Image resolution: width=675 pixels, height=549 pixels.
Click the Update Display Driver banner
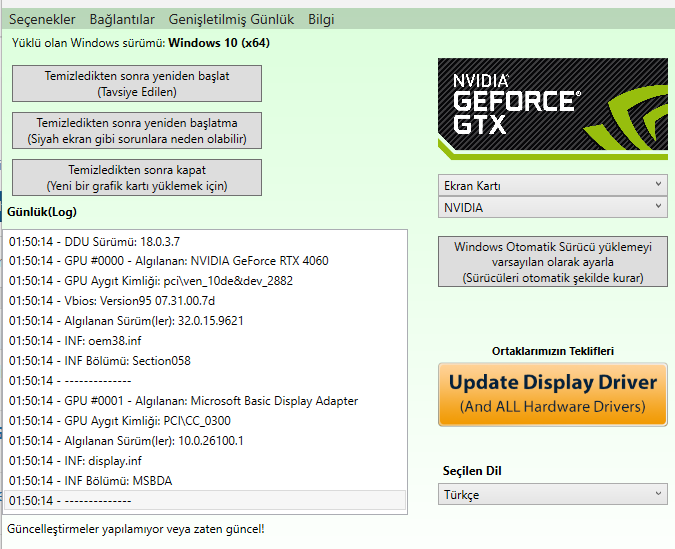553,394
